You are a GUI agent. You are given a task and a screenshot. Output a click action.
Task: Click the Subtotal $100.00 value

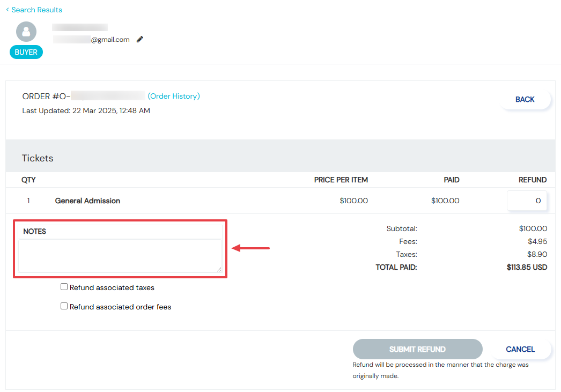pos(533,228)
